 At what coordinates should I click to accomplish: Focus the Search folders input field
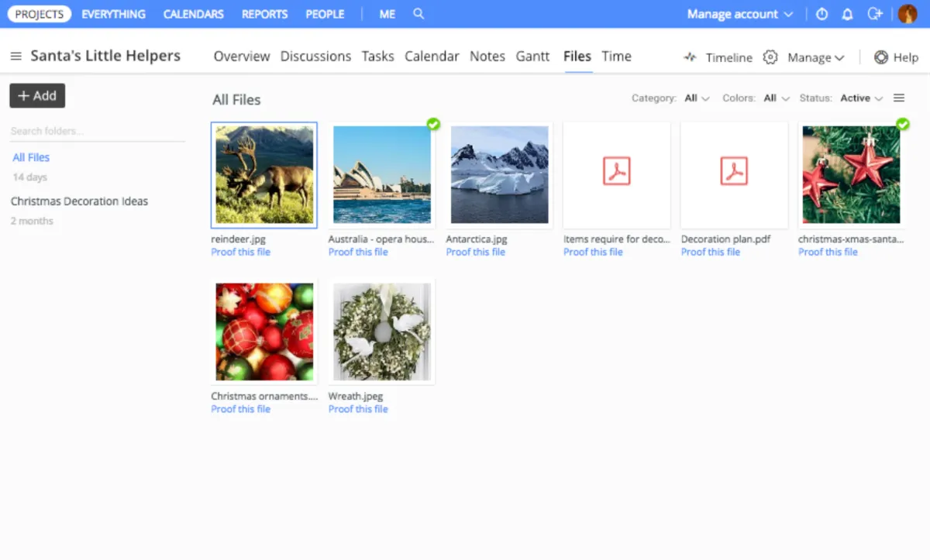[97, 131]
